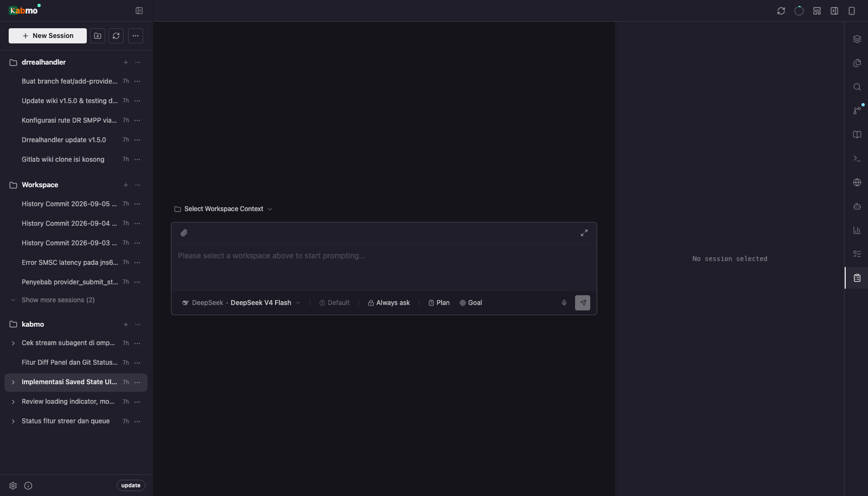Image resolution: width=868 pixels, height=496 pixels.
Task: Open the info icon in sidebar footer
Action: coord(28,486)
